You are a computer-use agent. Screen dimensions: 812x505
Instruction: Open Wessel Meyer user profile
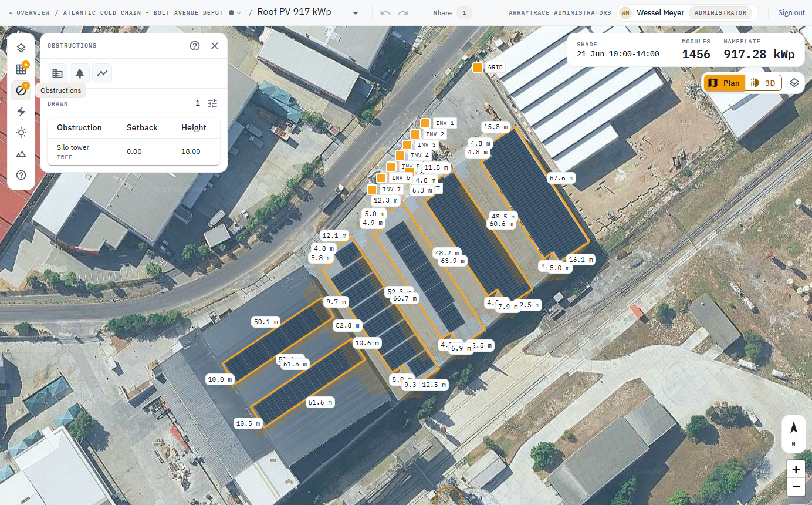point(687,13)
